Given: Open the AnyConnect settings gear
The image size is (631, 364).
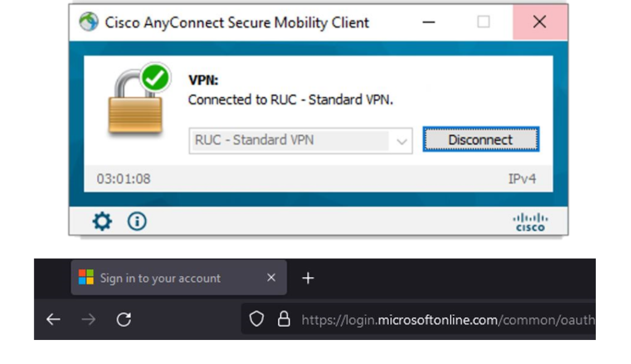Looking at the screenshot, I should coord(102,220).
